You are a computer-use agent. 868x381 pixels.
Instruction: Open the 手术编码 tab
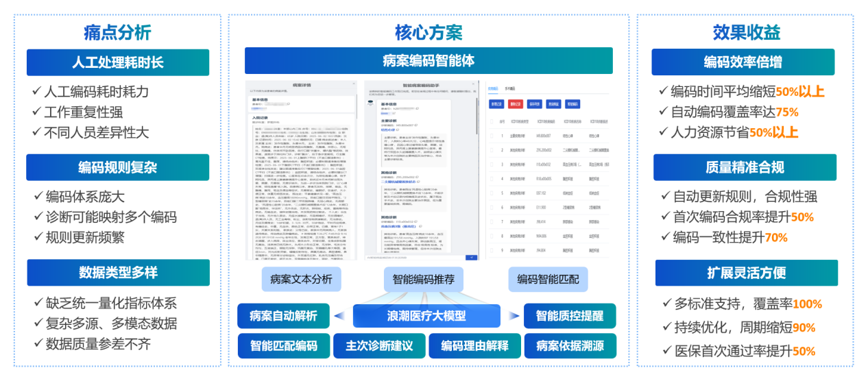[x=510, y=88]
